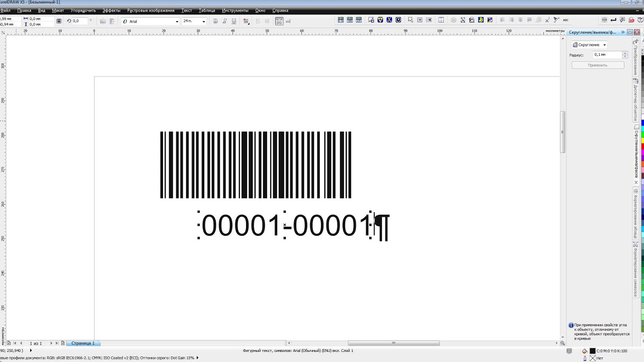The height and width of the screenshot is (362, 644).
Task: Open the Инструменты menu
Action: click(235, 10)
